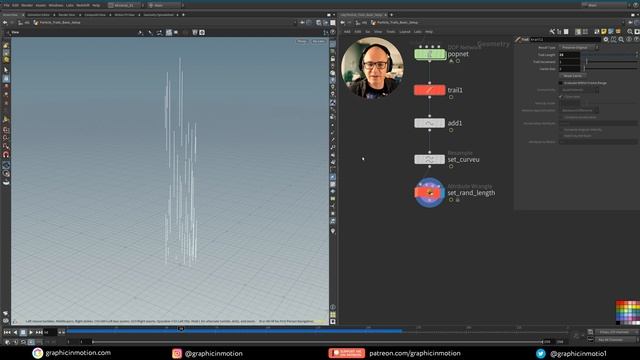The width and height of the screenshot is (640, 360).
Task: Select the red trail1 node
Action: (x=429, y=90)
